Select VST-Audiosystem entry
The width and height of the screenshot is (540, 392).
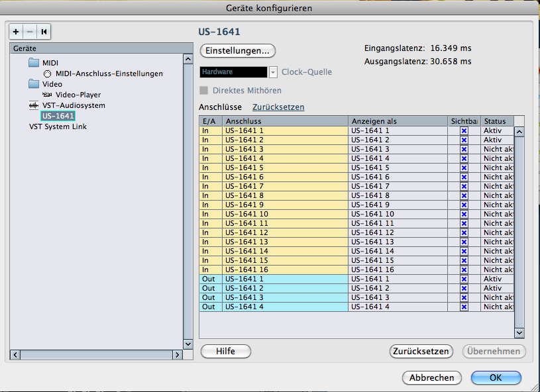[74, 105]
